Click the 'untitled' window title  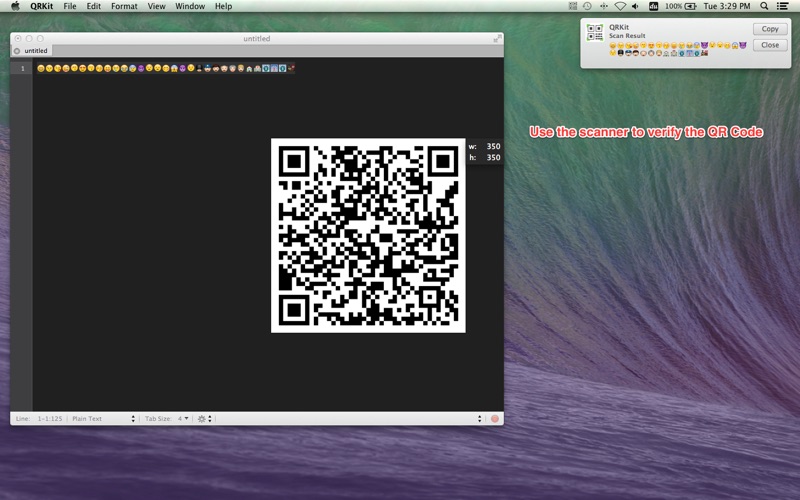pyautogui.click(x=257, y=39)
